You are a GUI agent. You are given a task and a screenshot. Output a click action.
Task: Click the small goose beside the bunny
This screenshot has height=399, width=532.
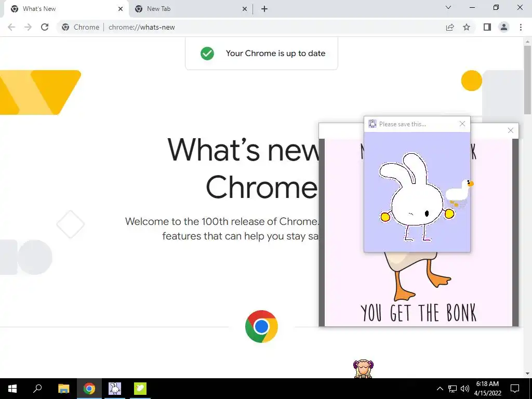click(459, 193)
